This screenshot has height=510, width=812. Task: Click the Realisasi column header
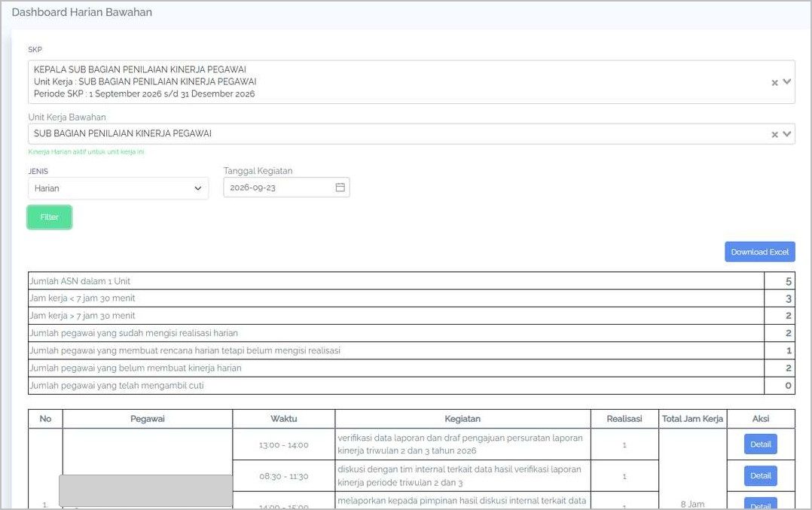point(624,419)
